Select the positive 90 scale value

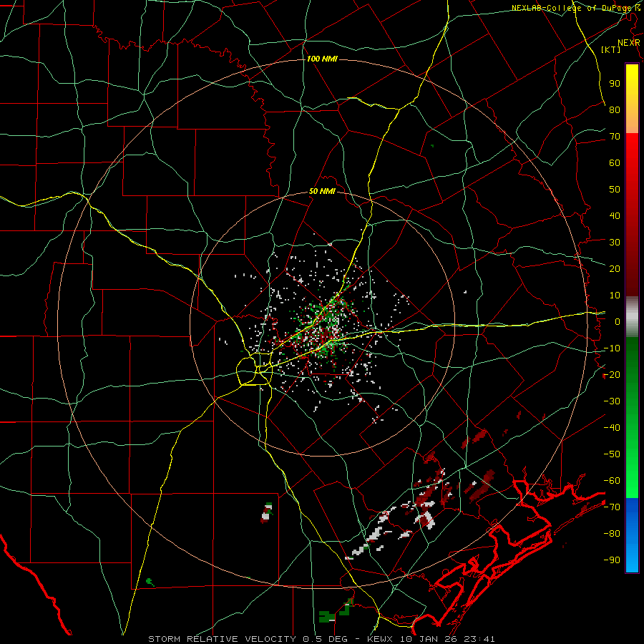pyautogui.click(x=615, y=84)
